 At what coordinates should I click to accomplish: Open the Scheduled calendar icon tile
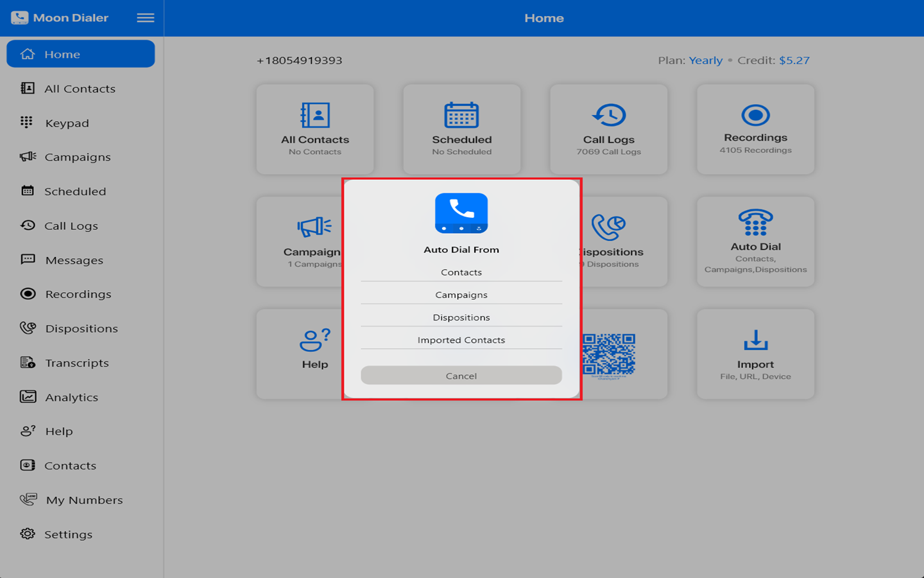(461, 129)
